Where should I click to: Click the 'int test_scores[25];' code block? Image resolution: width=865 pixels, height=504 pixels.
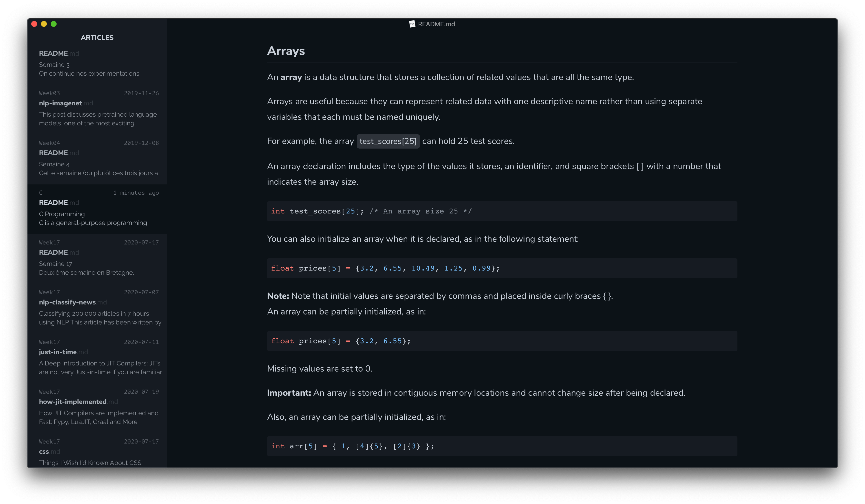(502, 211)
